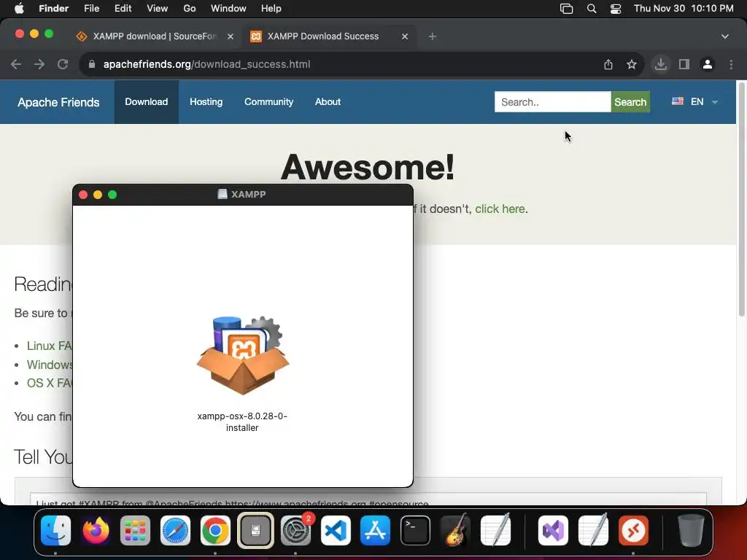Open the Chrome profile avatar icon
Screen dimensions: 747x560
tap(708, 64)
